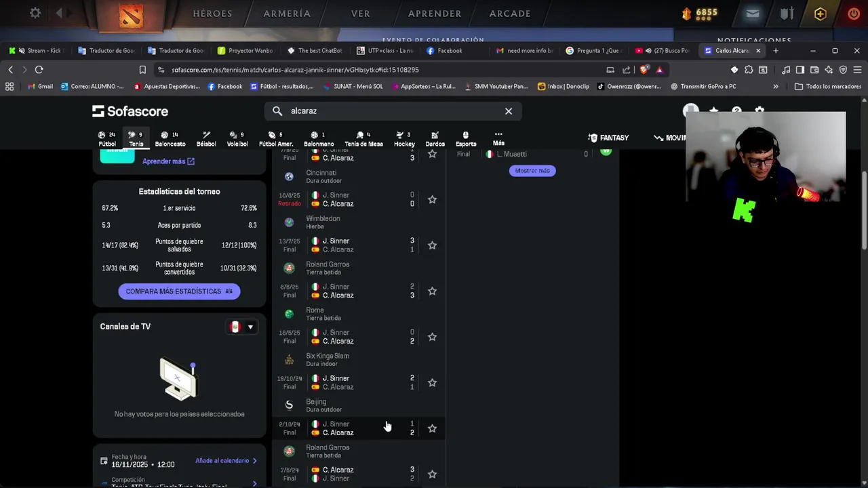Click the Sofascore logo
Image resolution: width=868 pixels, height=488 pixels.
click(130, 111)
